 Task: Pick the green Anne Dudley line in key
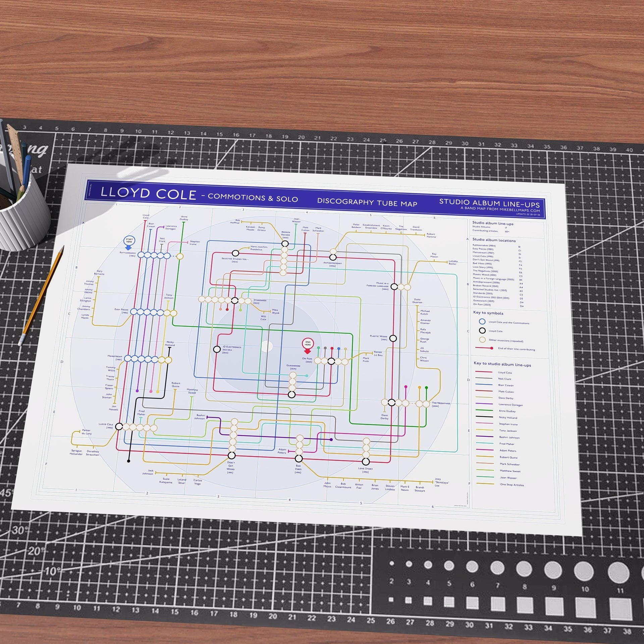click(x=485, y=410)
